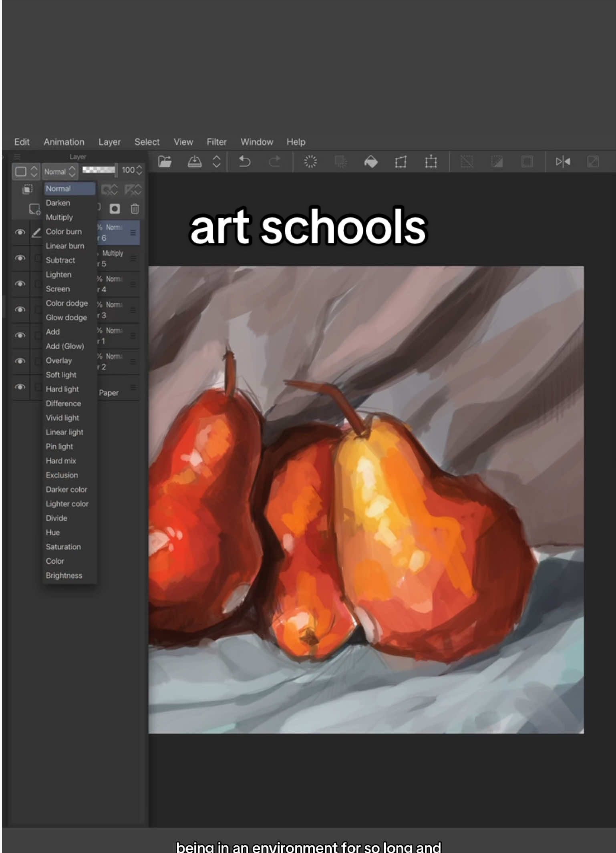Hide layer 6 with its eye icon

(20, 232)
